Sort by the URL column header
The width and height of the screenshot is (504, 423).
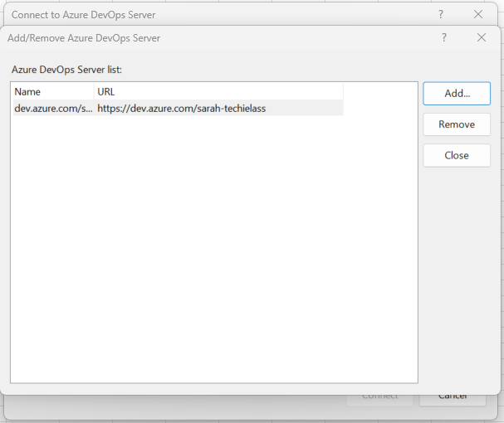(x=218, y=92)
